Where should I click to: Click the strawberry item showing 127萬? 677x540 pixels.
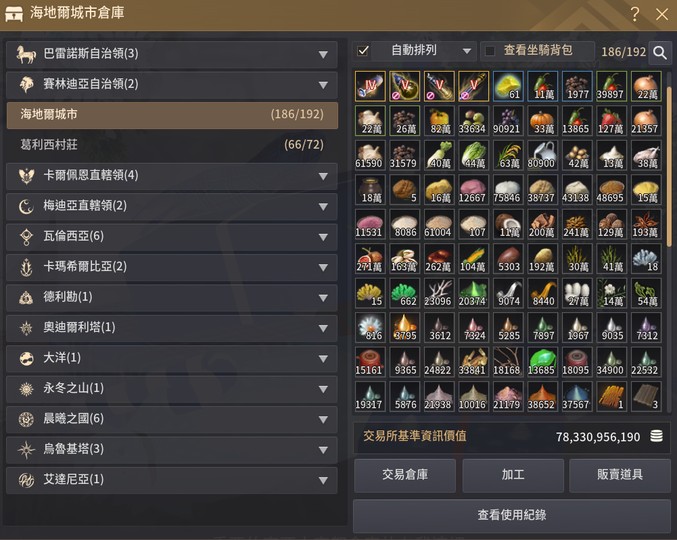612,120
